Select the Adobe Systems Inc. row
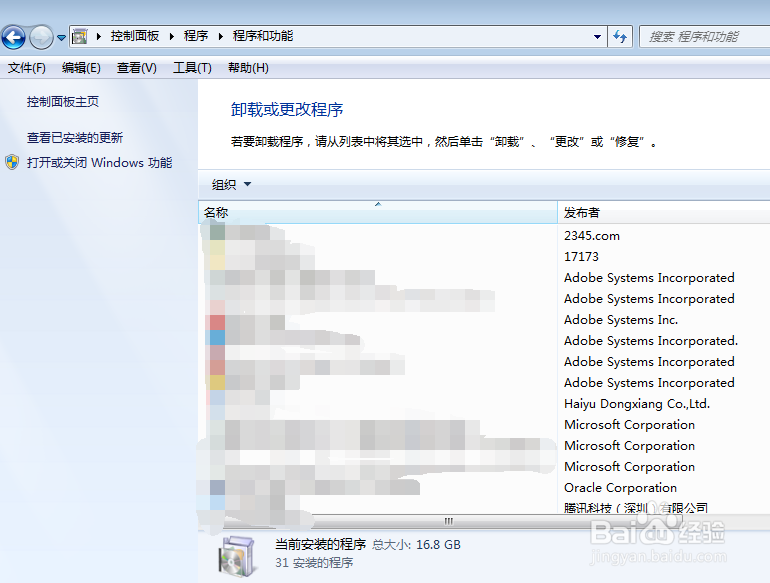 tap(484, 320)
